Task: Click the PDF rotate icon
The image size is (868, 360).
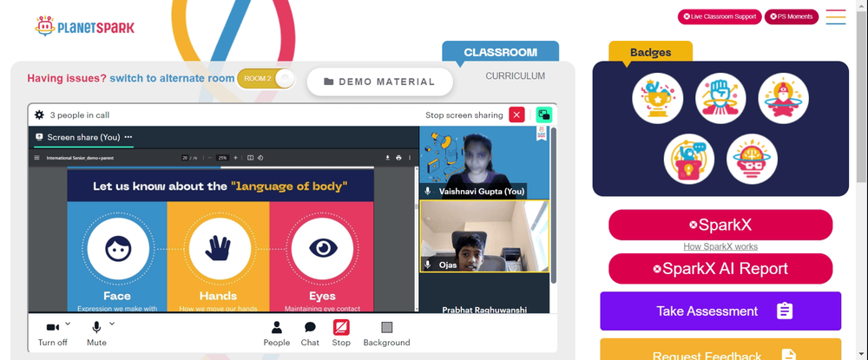Action: tap(260, 158)
